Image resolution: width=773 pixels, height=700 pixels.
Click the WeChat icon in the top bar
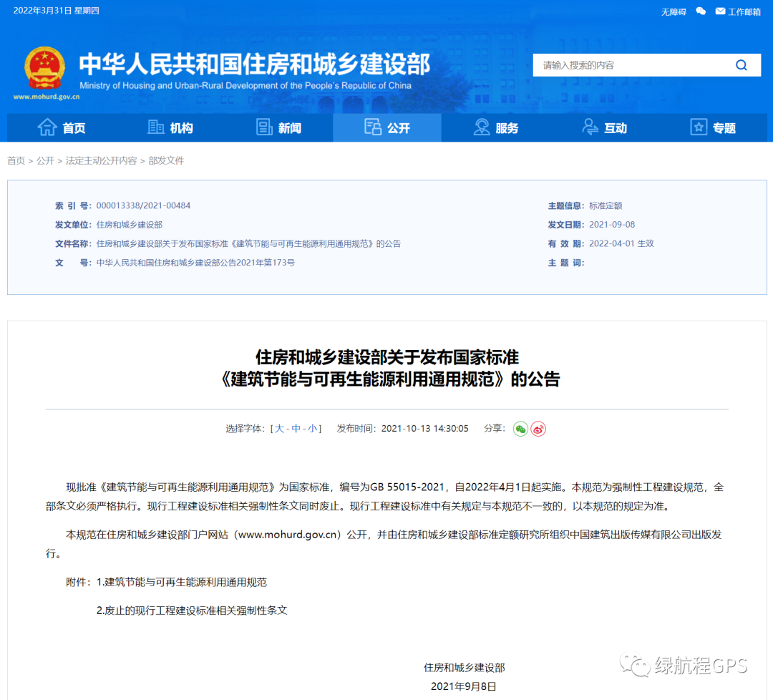700,11
